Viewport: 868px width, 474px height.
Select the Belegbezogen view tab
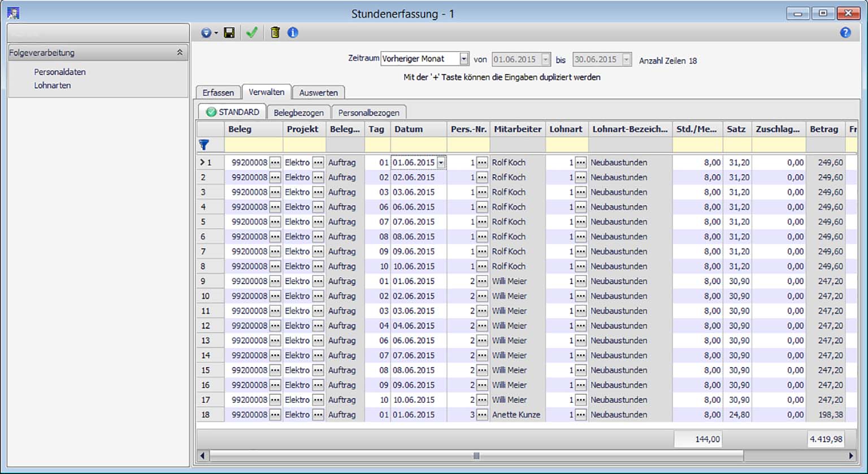tap(298, 112)
